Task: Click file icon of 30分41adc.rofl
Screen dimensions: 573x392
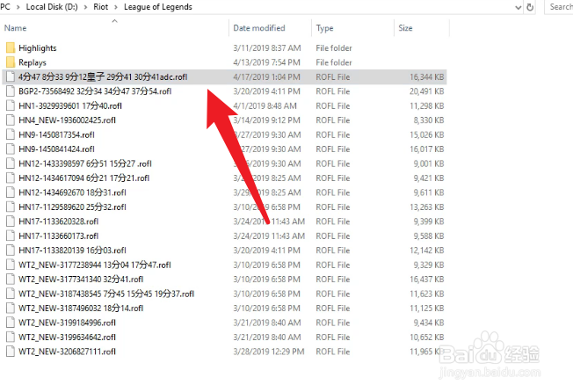Action: (11, 77)
